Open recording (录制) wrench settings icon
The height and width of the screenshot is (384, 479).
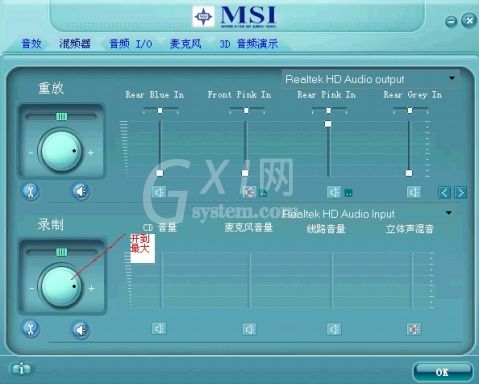(31, 329)
